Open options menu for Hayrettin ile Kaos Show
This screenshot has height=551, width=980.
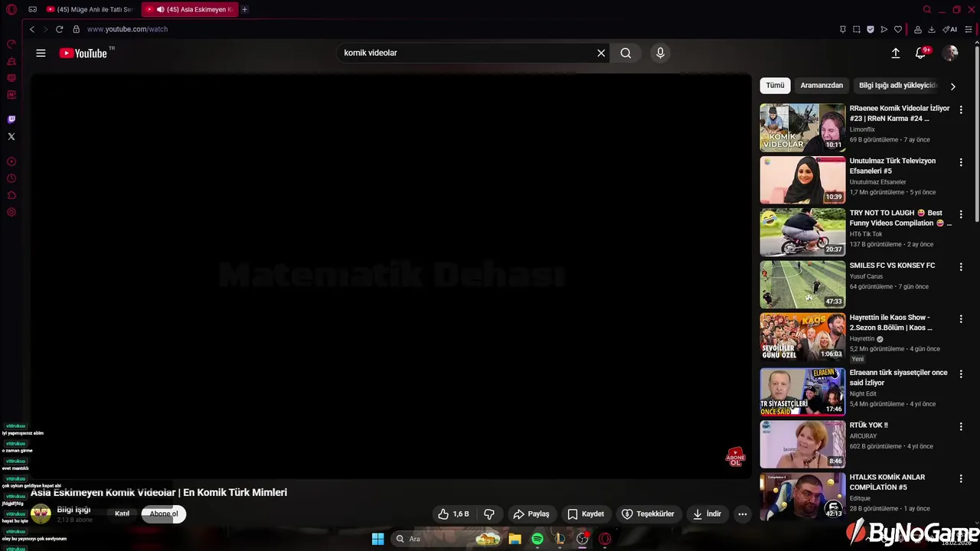[x=961, y=319]
